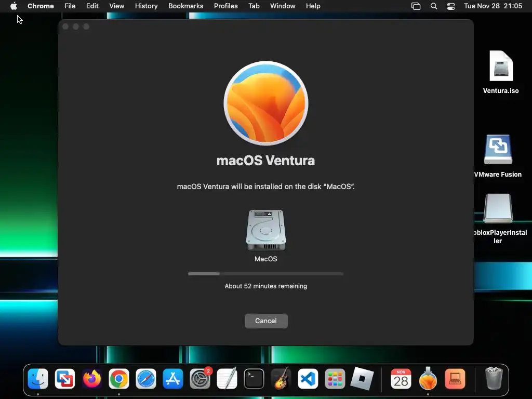The image size is (532, 399).
Task: Click the orange laptop app in dock
Action: [455, 379]
